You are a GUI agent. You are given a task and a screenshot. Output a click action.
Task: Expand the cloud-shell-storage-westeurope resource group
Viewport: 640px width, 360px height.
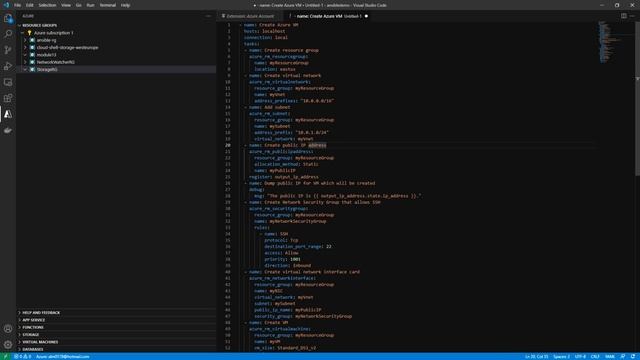[25, 47]
